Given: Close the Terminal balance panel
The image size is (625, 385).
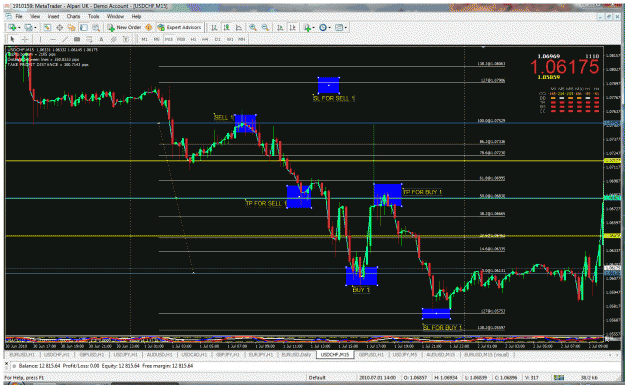Looking at the screenshot, I should click(x=6, y=363).
